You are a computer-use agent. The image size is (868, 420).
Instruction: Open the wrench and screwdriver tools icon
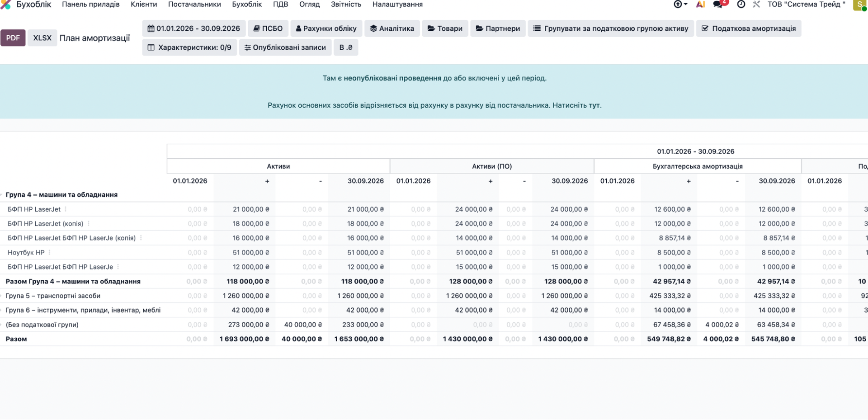coord(756,5)
